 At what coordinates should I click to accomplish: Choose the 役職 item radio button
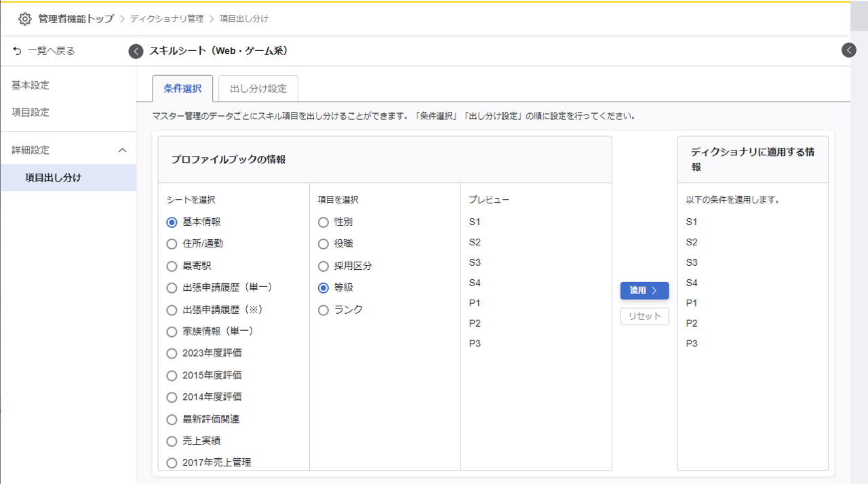point(323,243)
